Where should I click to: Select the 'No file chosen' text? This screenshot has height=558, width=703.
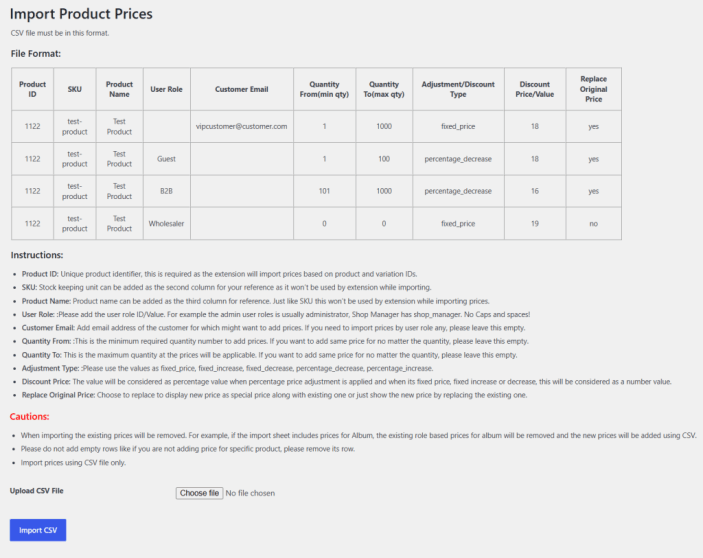[250, 493]
